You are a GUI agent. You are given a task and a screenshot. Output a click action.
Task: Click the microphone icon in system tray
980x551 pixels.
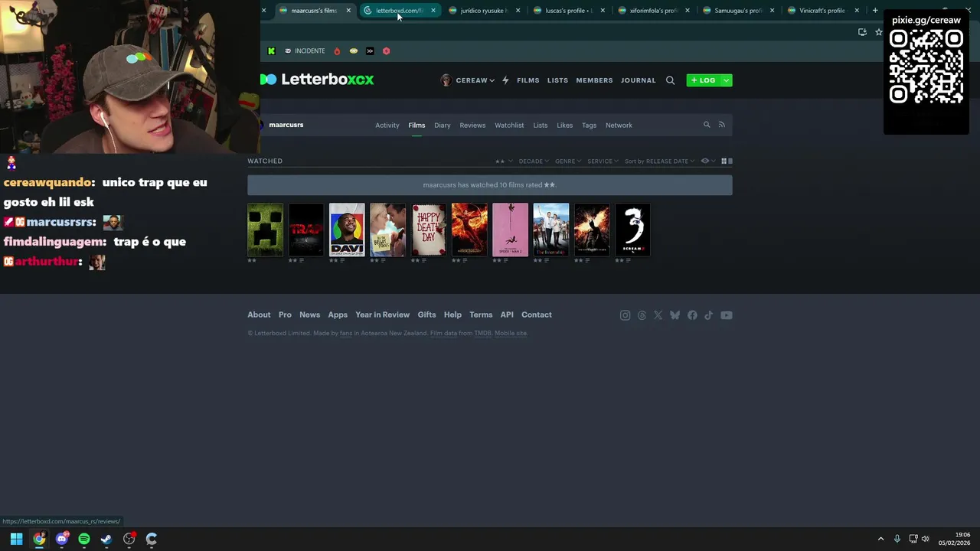[897, 539]
